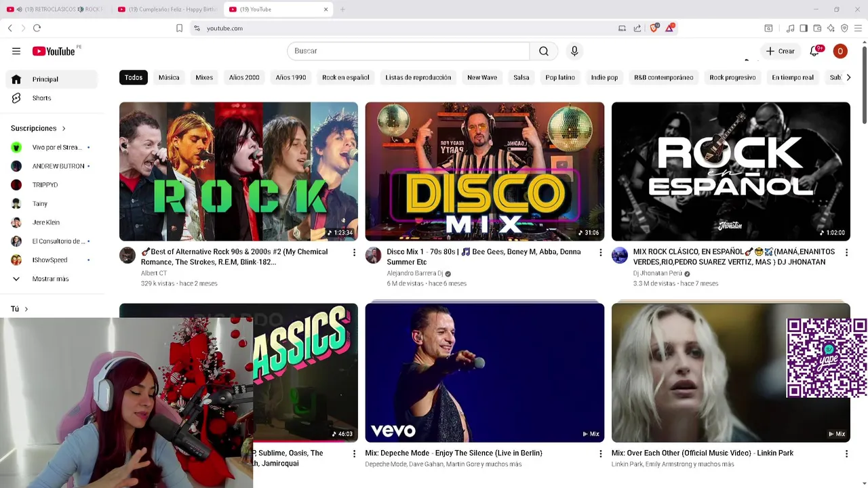Select the En tiempo real chip
Screen dimensions: 868x488
pos(793,77)
